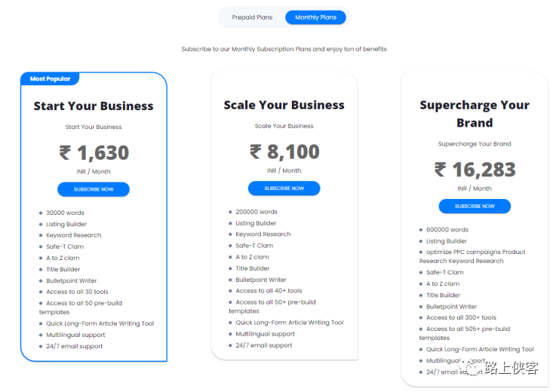Click the ₹ 1,630 price
The image size is (556, 392).
tap(94, 153)
